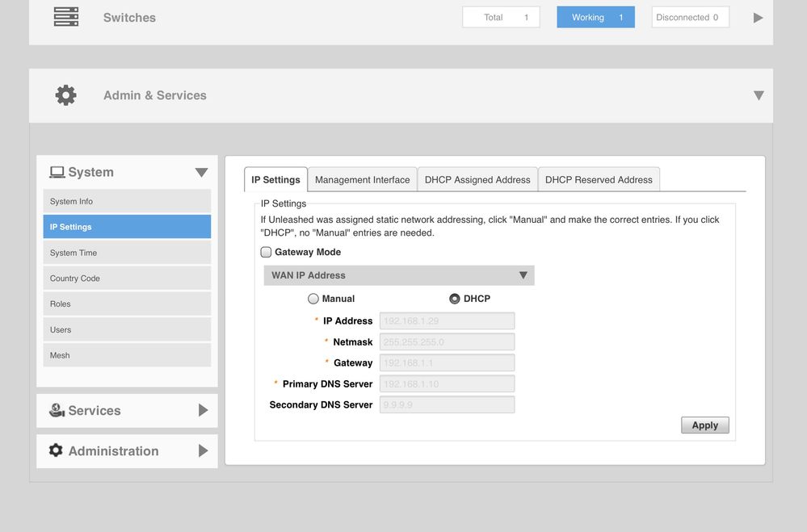Enable the Gateway Mode checkbox

pos(267,252)
